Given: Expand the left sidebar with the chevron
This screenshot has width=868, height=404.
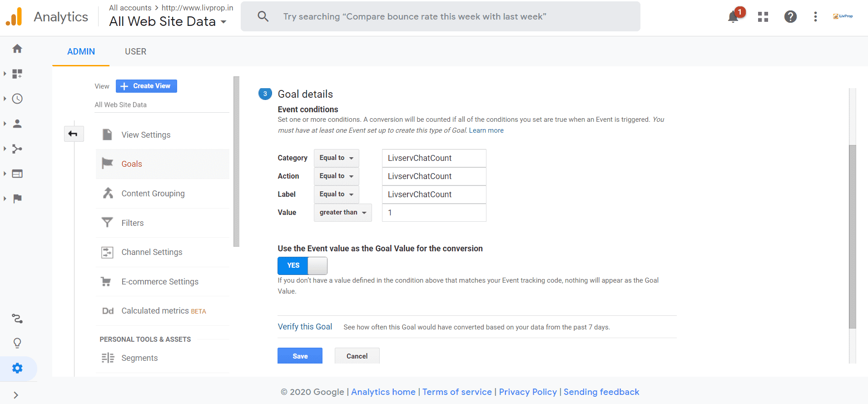Looking at the screenshot, I should coord(16,395).
